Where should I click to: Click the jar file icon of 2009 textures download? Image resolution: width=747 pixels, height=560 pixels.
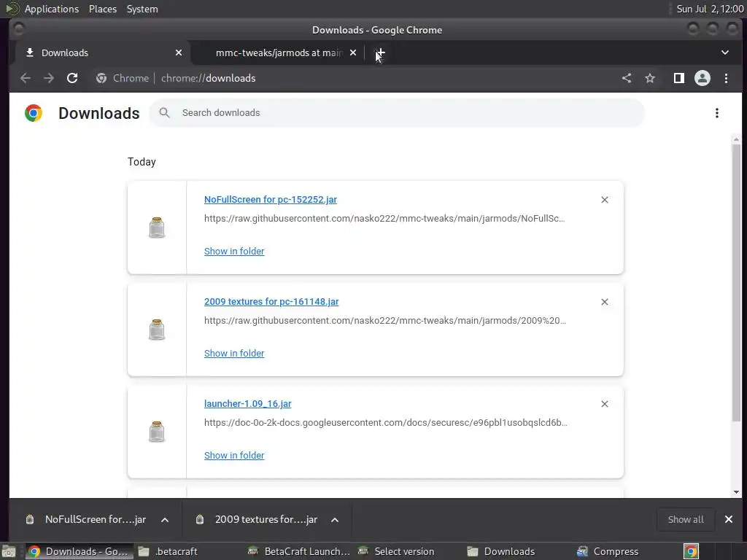click(157, 330)
